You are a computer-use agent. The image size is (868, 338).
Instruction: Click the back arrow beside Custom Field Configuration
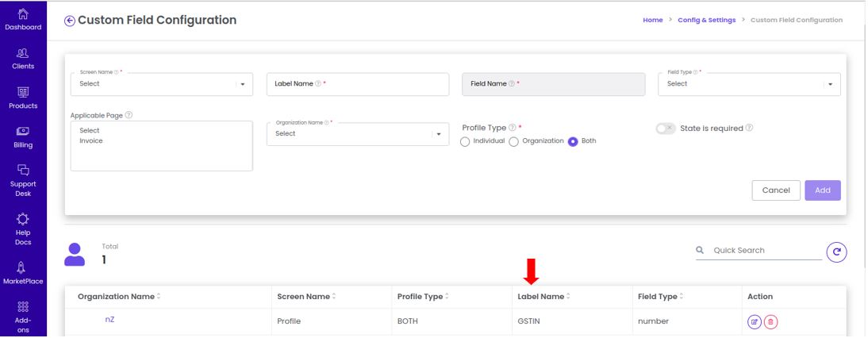click(70, 21)
